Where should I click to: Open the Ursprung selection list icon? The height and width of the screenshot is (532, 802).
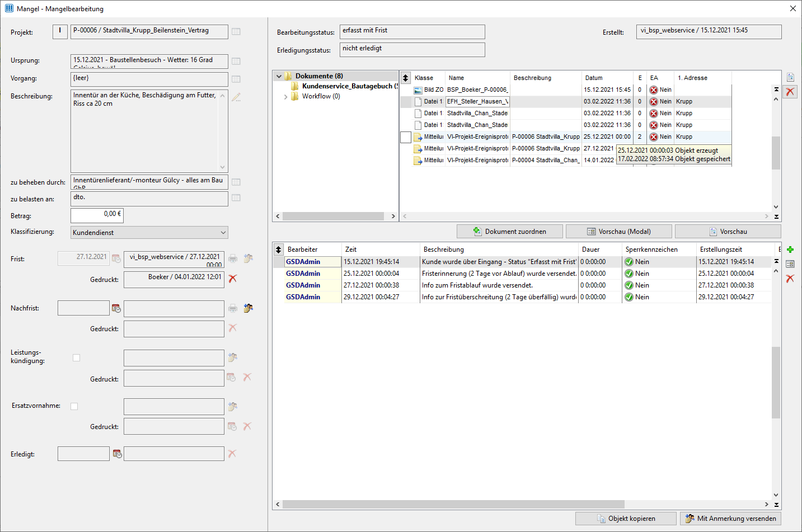[x=236, y=61]
